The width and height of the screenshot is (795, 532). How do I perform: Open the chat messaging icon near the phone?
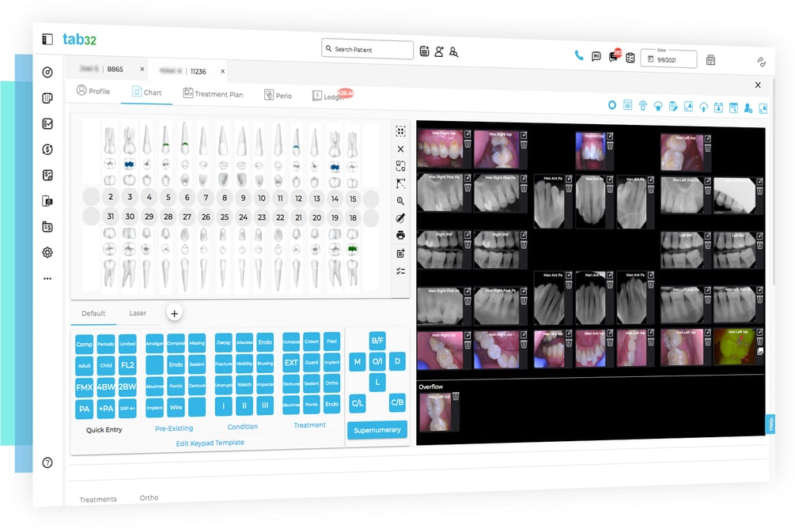[595, 57]
